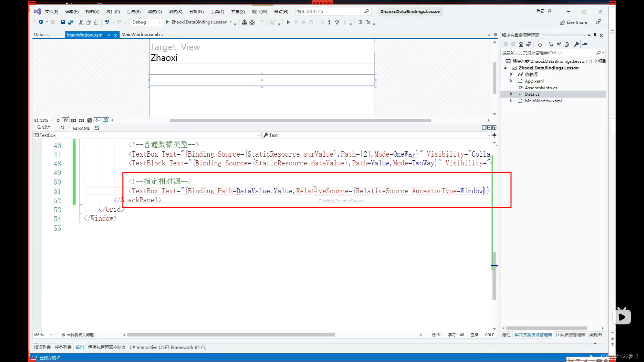Screen dimensions: 644x362
Task: Expand the 依赖项 node
Action: [x=511, y=74]
